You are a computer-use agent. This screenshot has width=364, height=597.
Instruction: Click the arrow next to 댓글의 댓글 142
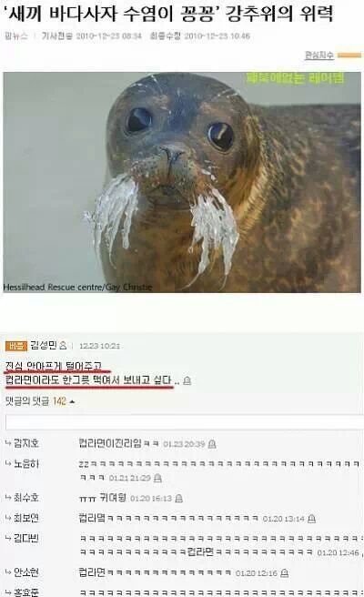click(72, 401)
